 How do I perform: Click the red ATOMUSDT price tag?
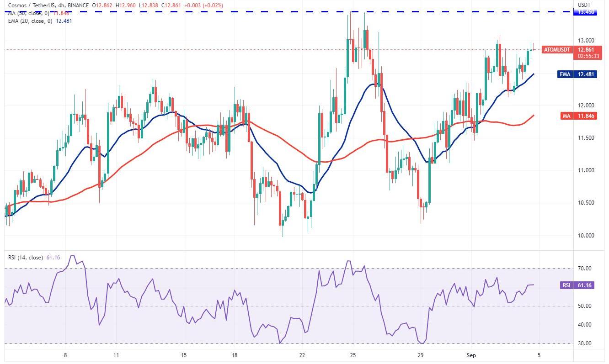pyautogui.click(x=557, y=49)
